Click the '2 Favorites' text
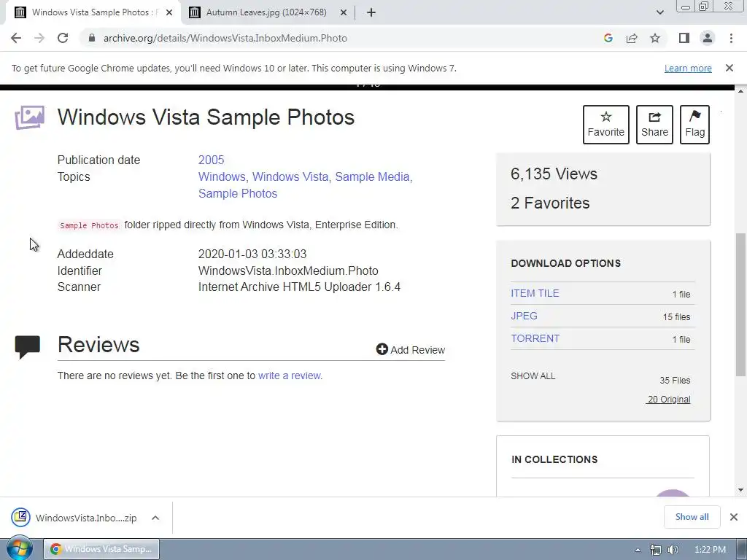This screenshot has width=747, height=560. pos(550,203)
